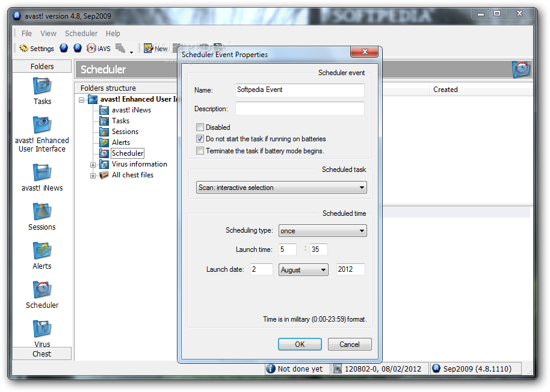Click program version status bar icon
The height and width of the screenshot is (392, 550).
[x=436, y=369]
